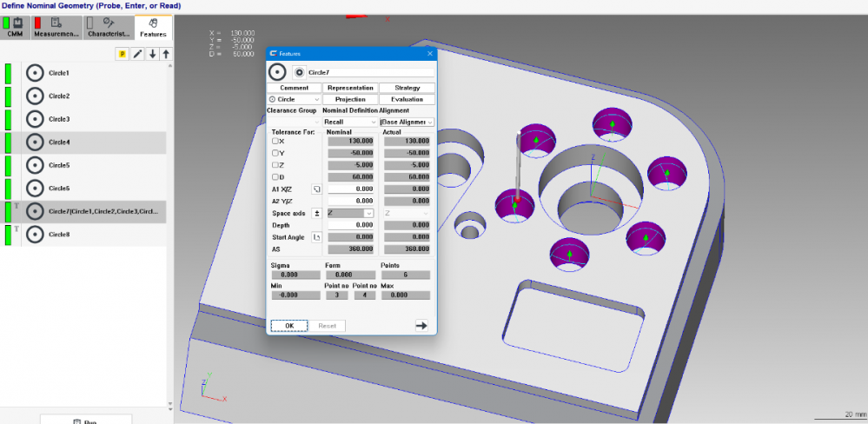Move feature up with the up arrow icon
868x424 pixels.
tap(166, 54)
